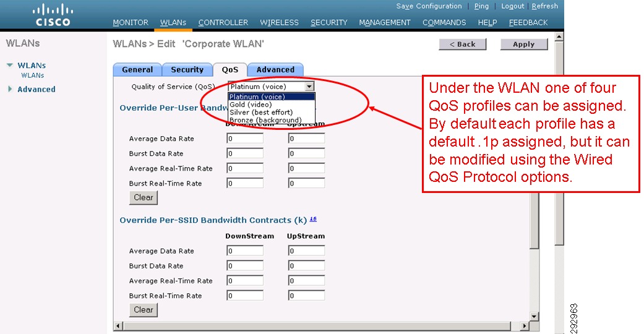
Task: Open the MANAGEMENT menu
Action: coord(385,23)
